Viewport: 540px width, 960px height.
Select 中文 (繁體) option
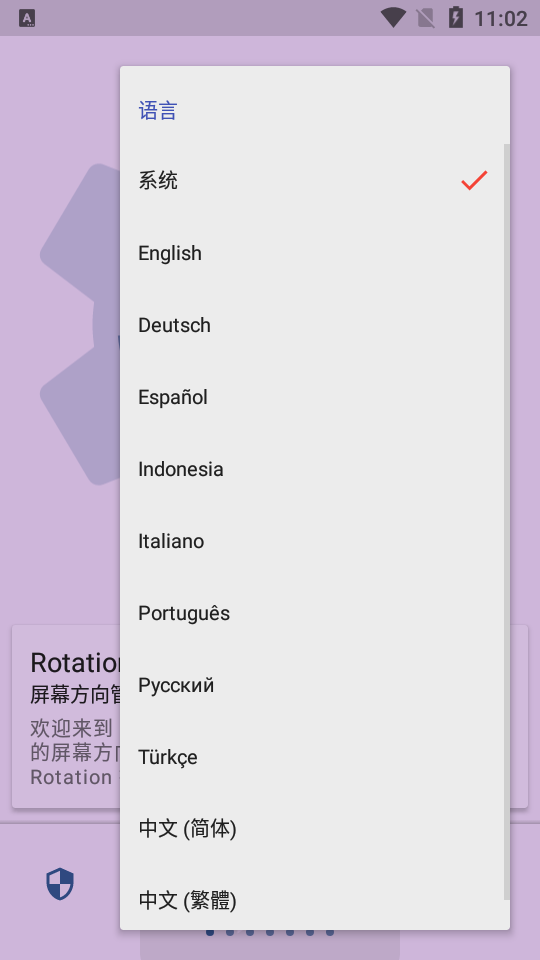(x=315, y=901)
